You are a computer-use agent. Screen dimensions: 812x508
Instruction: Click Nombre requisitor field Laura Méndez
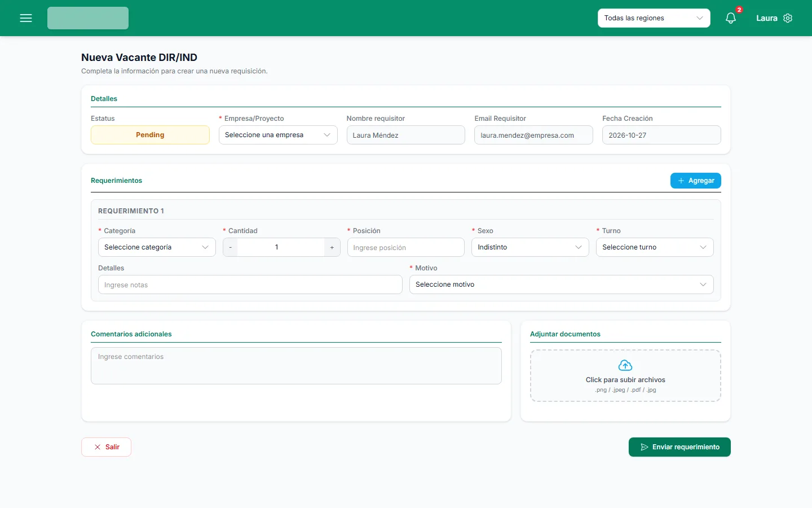[x=405, y=135]
